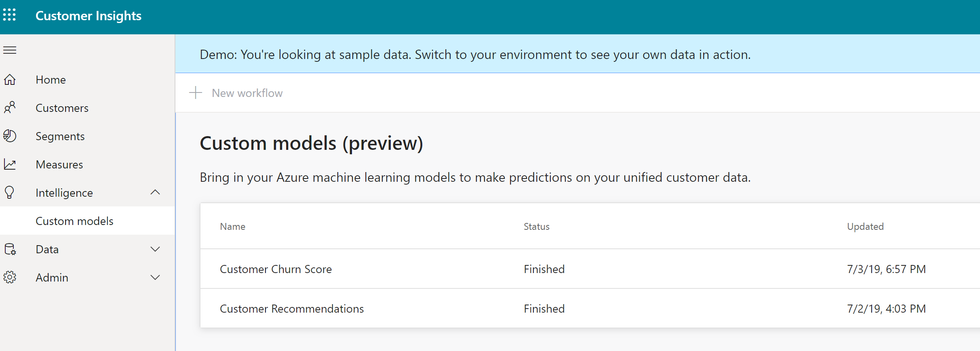The image size is (980, 351).
Task: Sort by Name column header
Action: coord(233,226)
